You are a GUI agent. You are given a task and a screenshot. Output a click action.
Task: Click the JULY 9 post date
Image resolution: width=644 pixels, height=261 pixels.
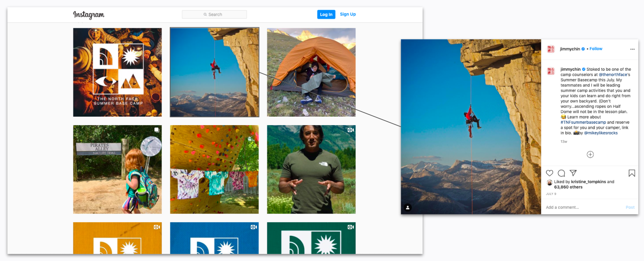pos(551,194)
